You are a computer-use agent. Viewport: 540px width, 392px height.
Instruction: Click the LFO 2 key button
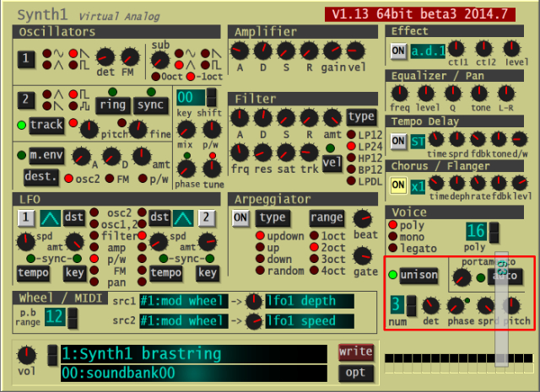(x=208, y=273)
